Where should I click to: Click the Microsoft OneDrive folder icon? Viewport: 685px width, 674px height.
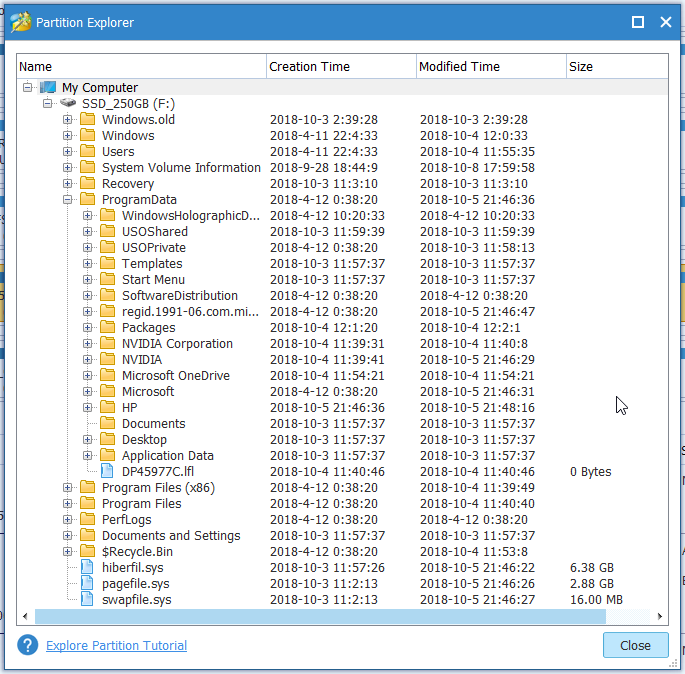[107, 375]
